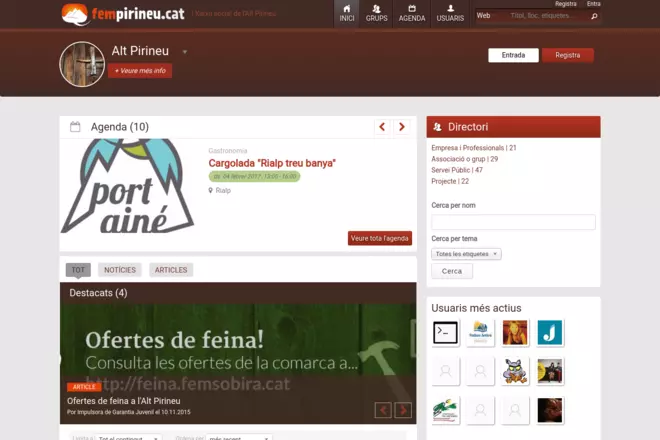Click the + Veure més info button
The image size is (660, 440).
(140, 71)
